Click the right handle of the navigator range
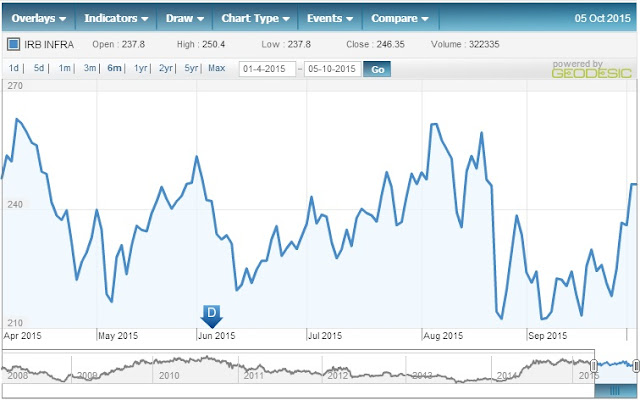Viewport: 640px width, 400px height. click(636, 366)
